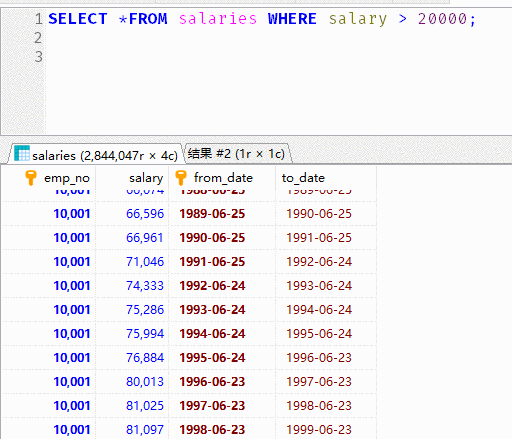Select salary cell 81,097
This screenshot has width=512, height=439.
132,429
